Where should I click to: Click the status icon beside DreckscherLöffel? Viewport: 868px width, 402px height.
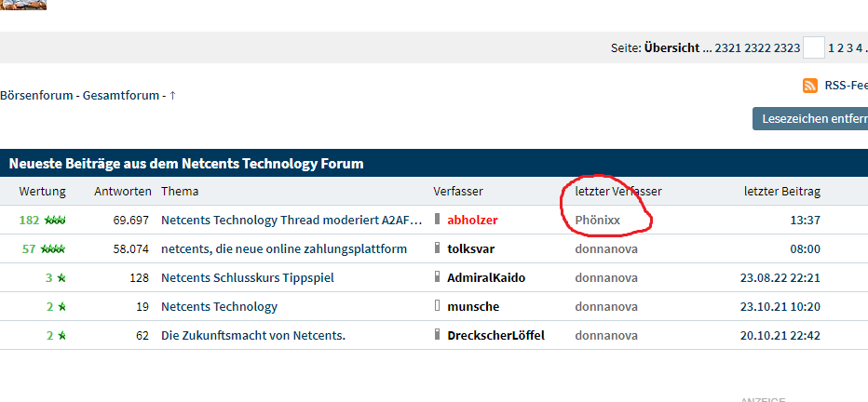(x=437, y=335)
